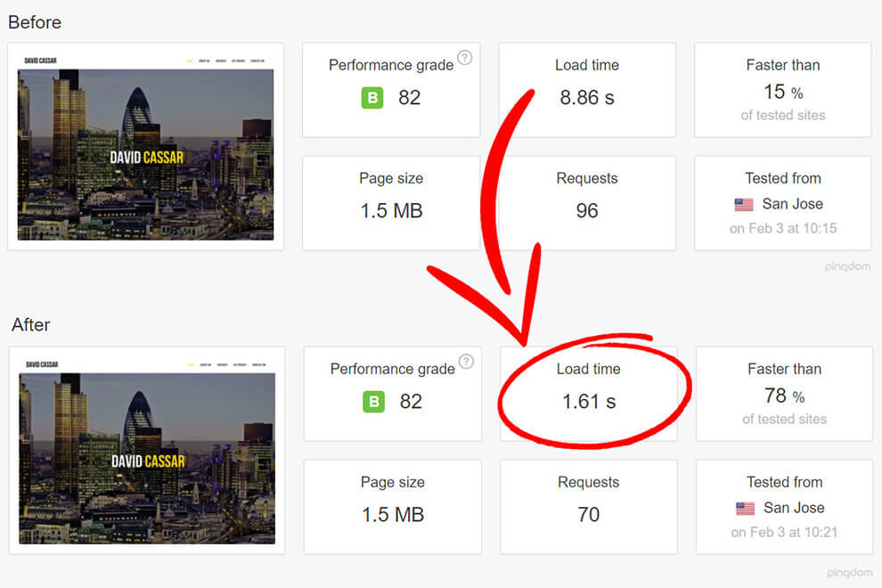882x588 pixels.
Task: Click the pingdom logo under the Before results
Action: (849, 266)
